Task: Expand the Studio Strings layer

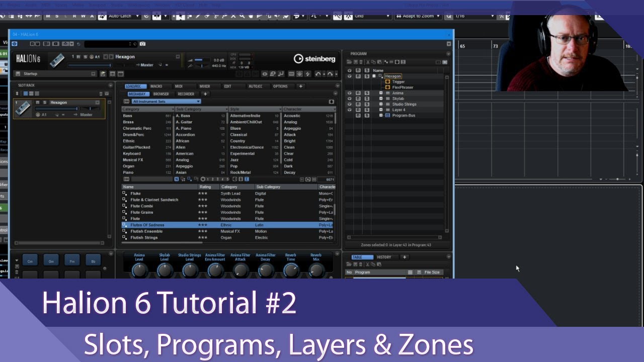Action: point(381,104)
